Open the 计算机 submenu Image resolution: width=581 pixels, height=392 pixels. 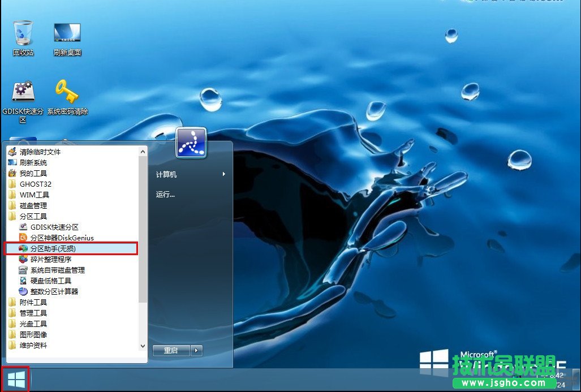190,174
